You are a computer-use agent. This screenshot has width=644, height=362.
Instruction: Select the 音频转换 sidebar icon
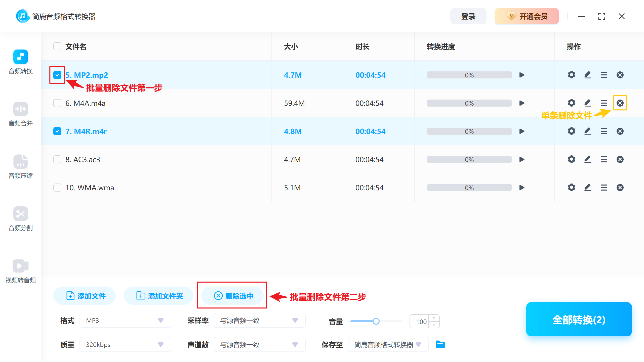[20, 57]
